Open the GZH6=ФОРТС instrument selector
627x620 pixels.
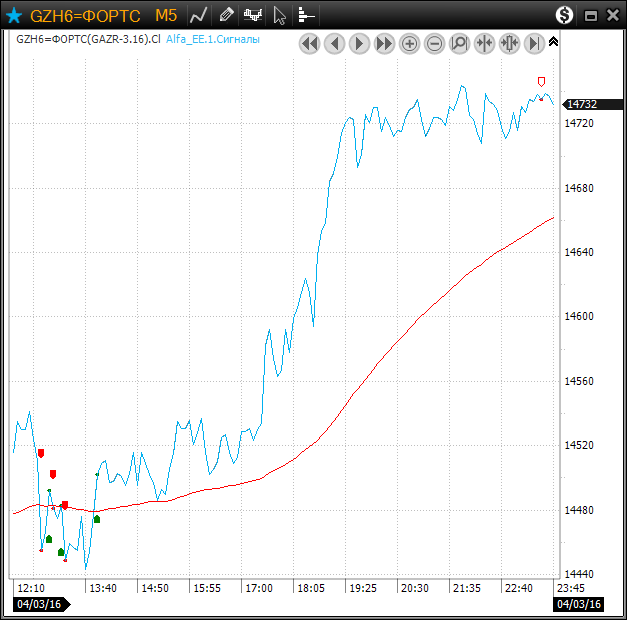tap(85, 15)
